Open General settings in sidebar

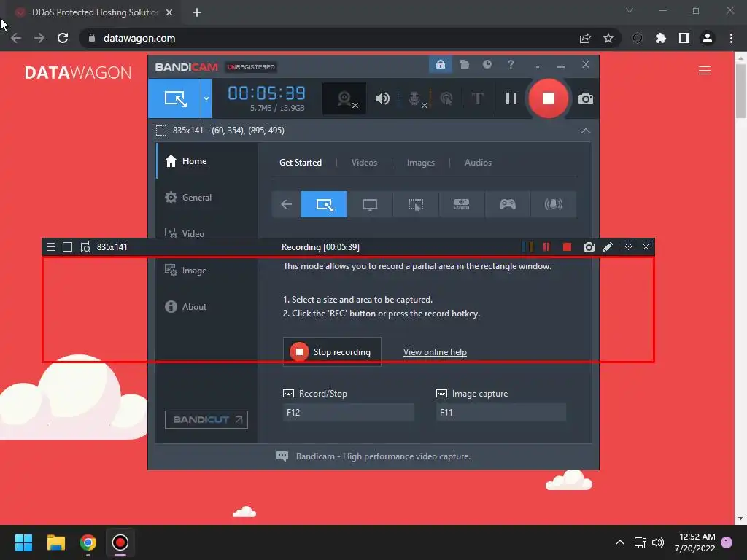pyautogui.click(x=206, y=198)
